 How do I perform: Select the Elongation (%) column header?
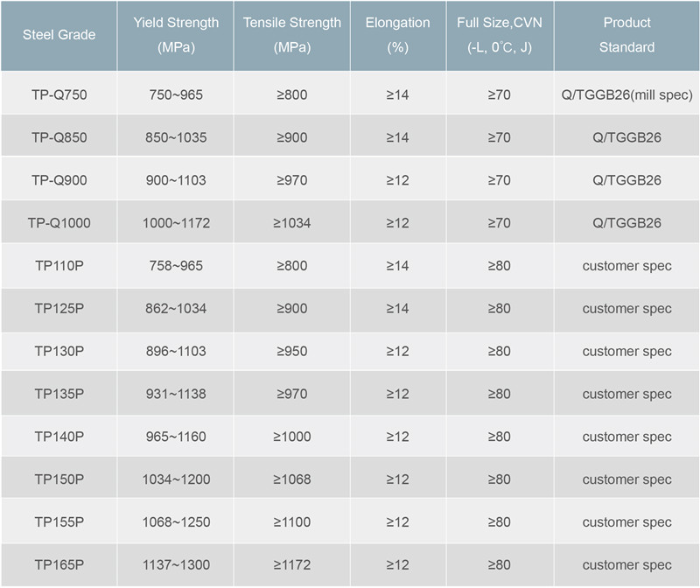pos(398,35)
